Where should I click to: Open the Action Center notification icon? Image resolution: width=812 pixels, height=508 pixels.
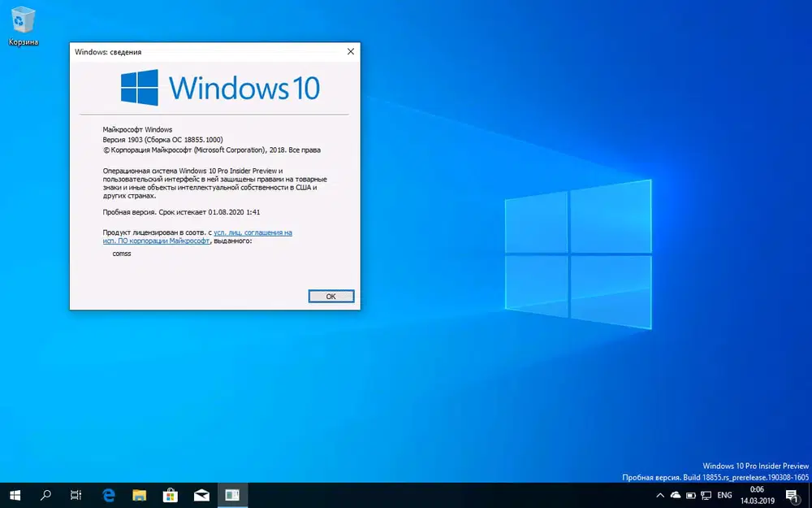792,495
